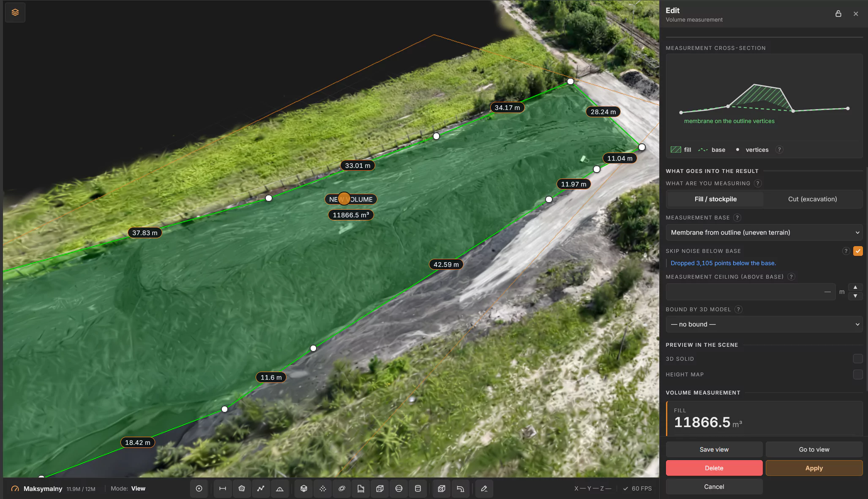
Task: Click the Go to view button
Action: click(x=814, y=450)
